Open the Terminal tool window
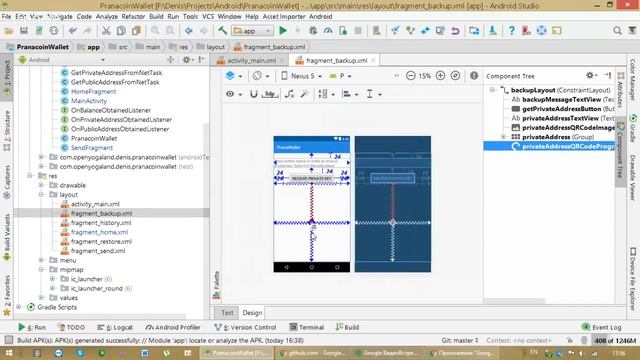This screenshot has width=640, height=360. (x=307, y=327)
